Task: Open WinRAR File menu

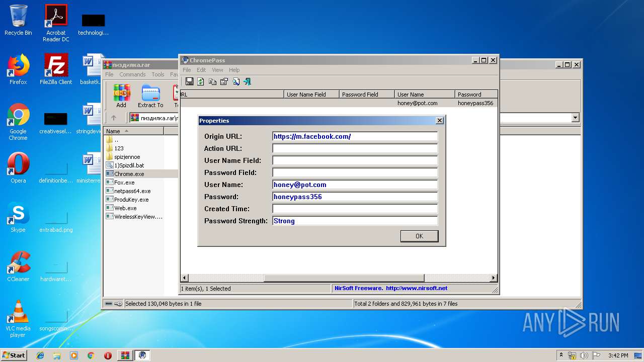Action: pyautogui.click(x=109, y=74)
